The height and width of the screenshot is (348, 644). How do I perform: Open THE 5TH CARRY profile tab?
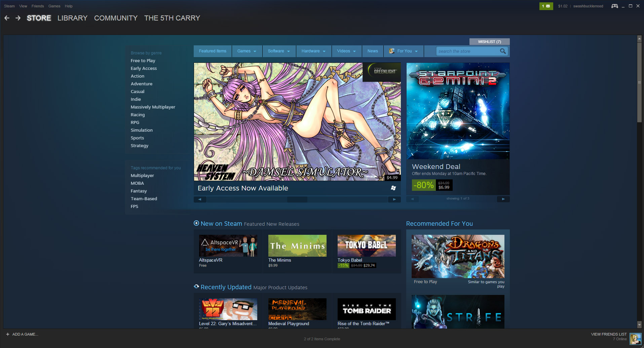point(172,18)
